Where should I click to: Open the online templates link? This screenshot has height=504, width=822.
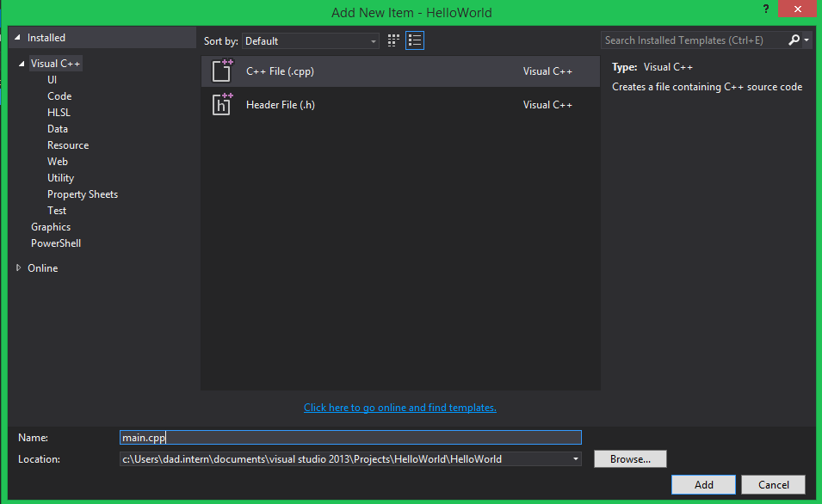400,408
